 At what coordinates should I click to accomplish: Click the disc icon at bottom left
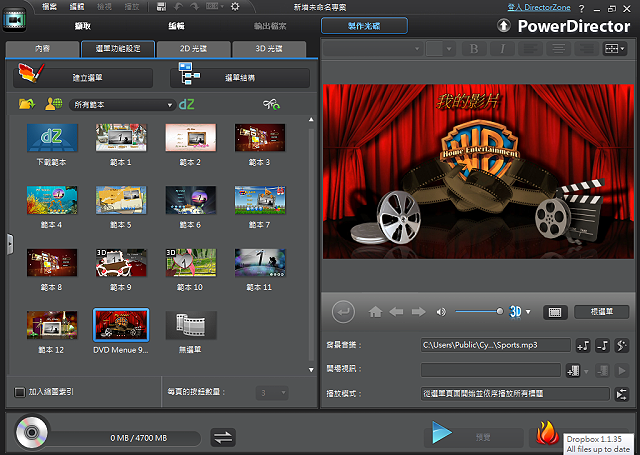click(31, 432)
